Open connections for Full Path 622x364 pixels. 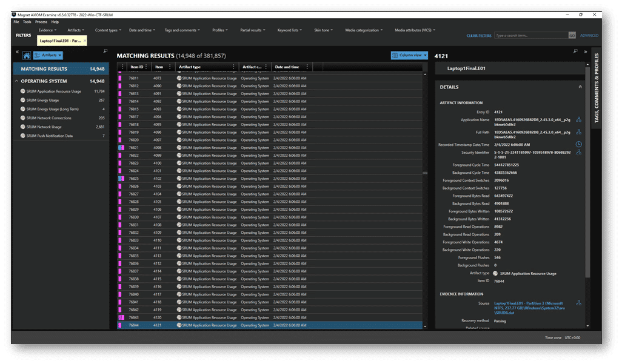pos(579,131)
